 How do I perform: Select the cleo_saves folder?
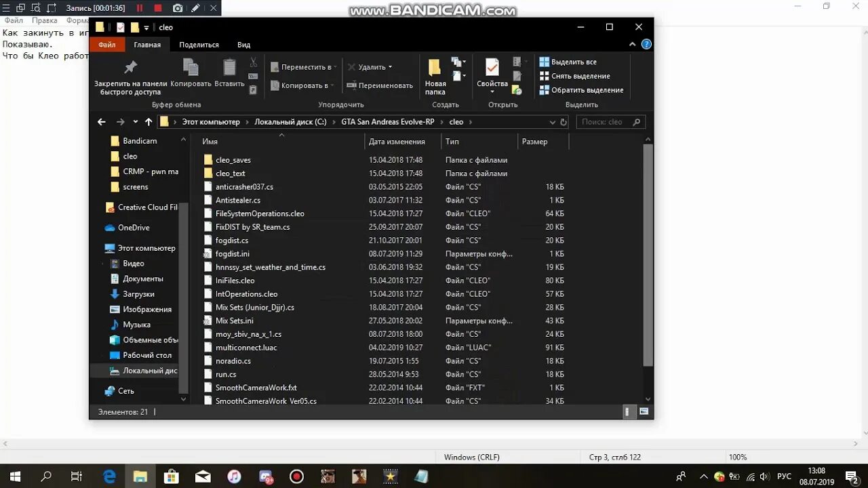[233, 160]
